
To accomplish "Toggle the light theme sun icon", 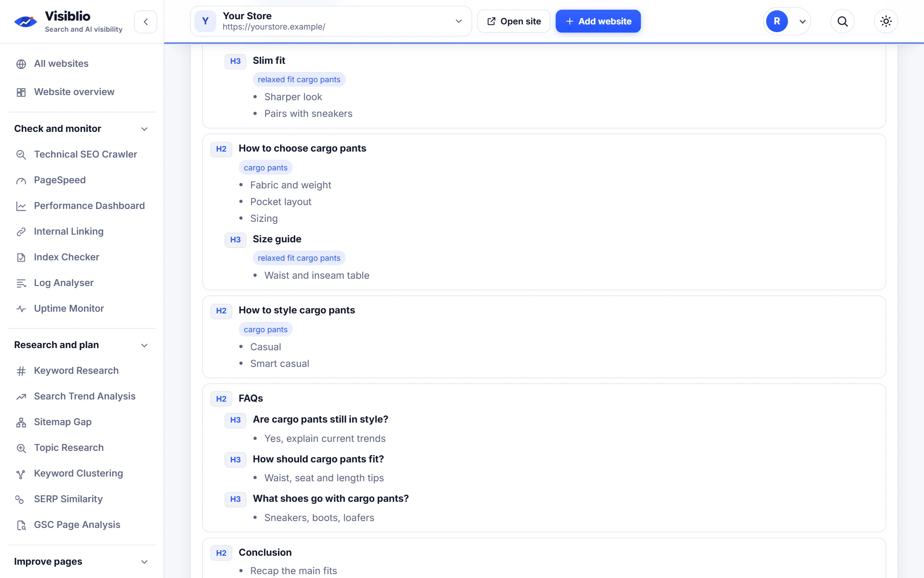I will pyautogui.click(x=886, y=21).
